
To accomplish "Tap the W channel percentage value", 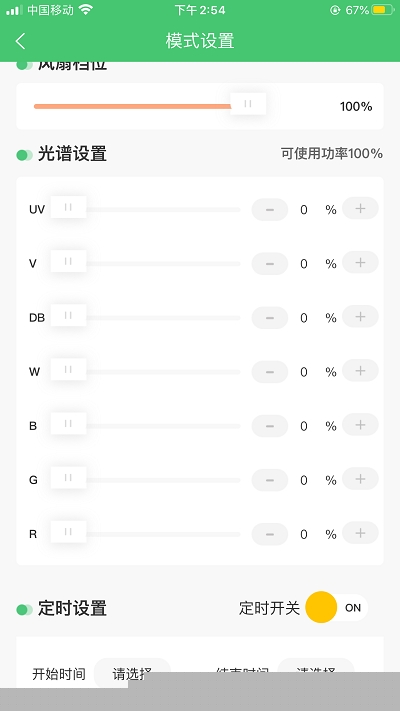I will [x=304, y=372].
